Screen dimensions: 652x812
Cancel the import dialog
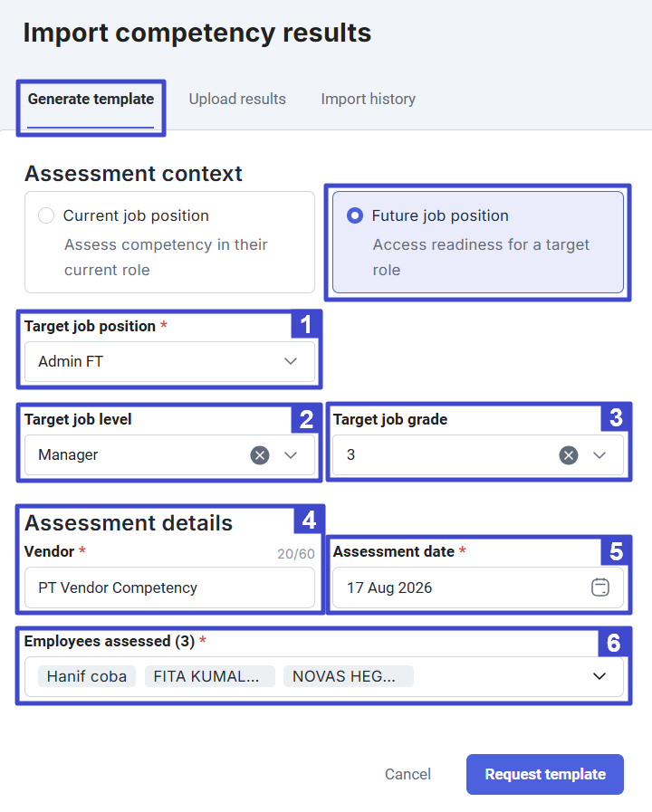(407, 774)
